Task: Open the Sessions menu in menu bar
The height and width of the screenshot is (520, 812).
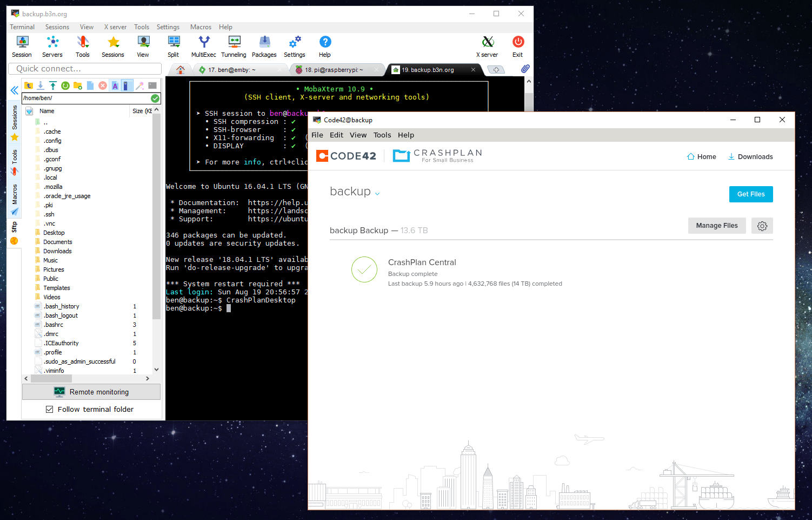Action: click(57, 27)
